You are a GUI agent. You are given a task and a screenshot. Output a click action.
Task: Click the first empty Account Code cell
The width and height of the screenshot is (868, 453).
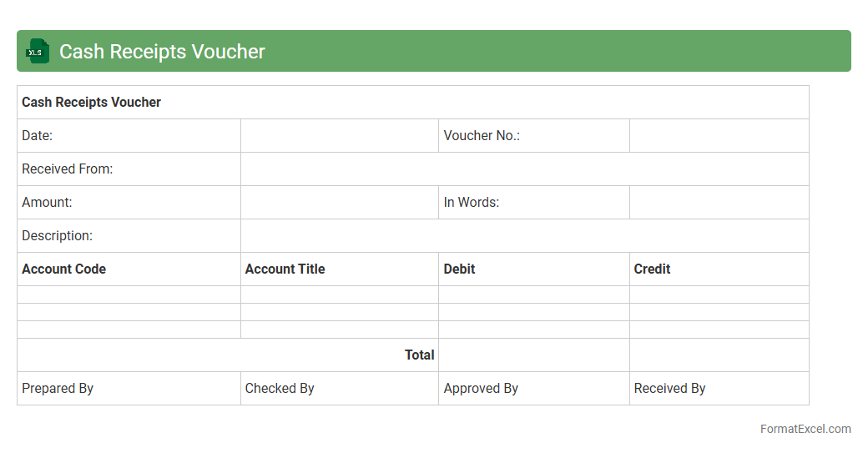pos(129,294)
